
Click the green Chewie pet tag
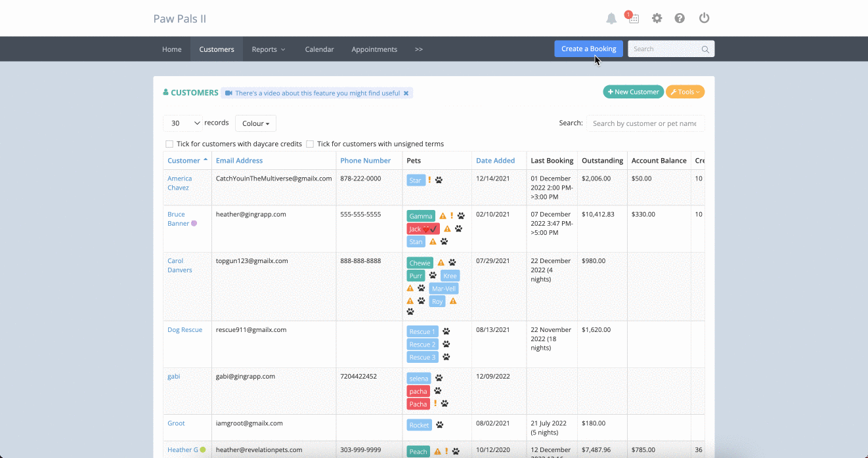point(420,263)
